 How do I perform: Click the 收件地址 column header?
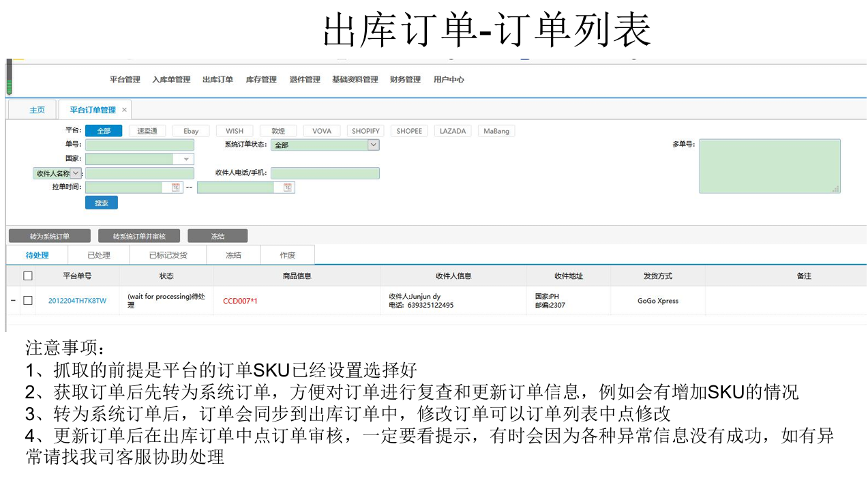(569, 276)
